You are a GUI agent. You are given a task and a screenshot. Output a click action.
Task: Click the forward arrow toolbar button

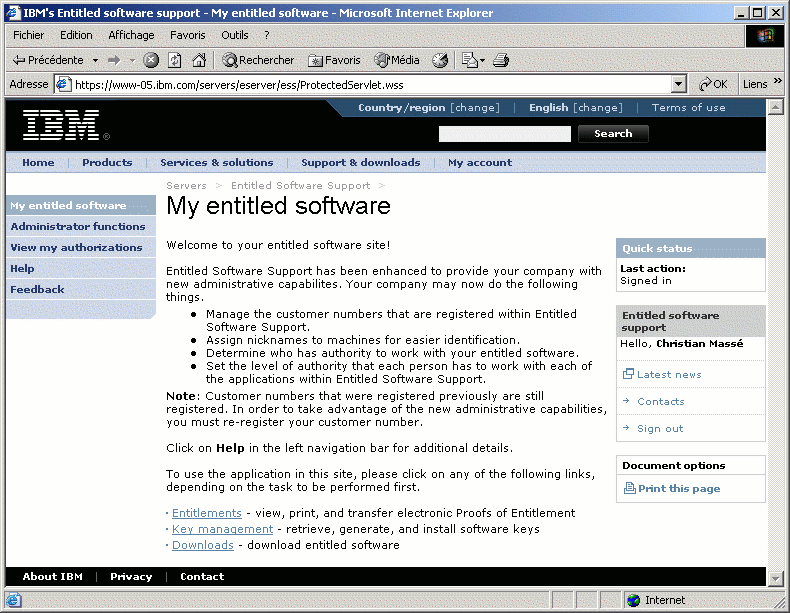[x=114, y=60]
